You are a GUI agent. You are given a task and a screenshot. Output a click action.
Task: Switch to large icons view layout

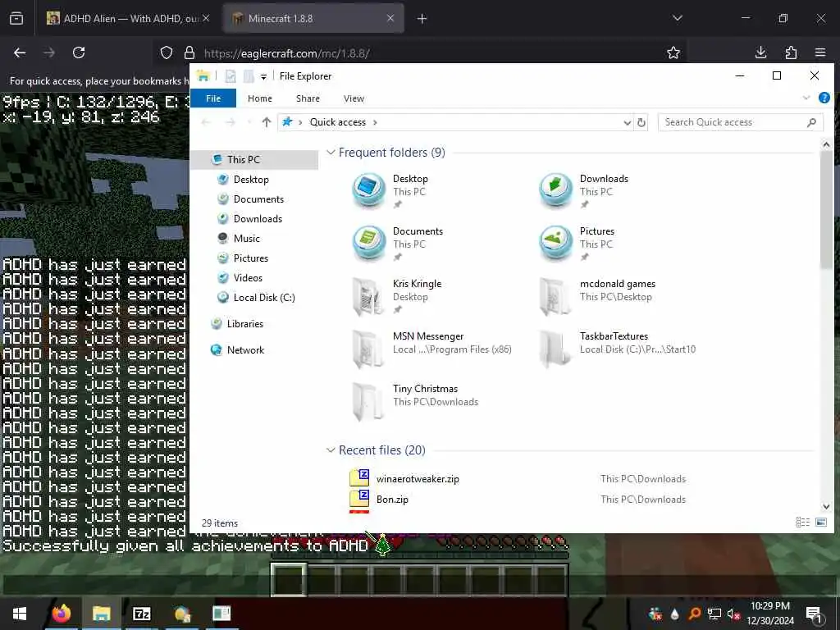[x=820, y=523]
